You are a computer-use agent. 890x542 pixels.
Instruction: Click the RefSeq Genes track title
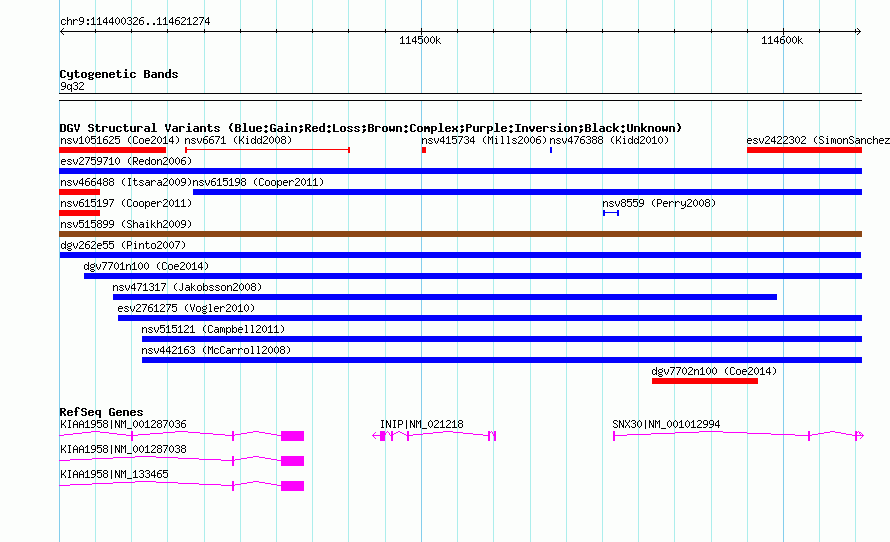tap(102, 412)
